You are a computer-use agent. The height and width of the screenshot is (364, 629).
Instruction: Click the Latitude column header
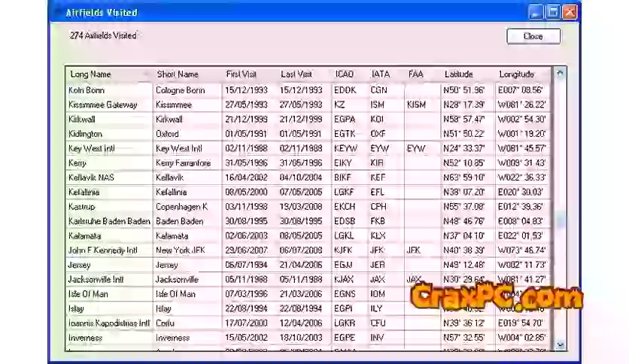[459, 74]
